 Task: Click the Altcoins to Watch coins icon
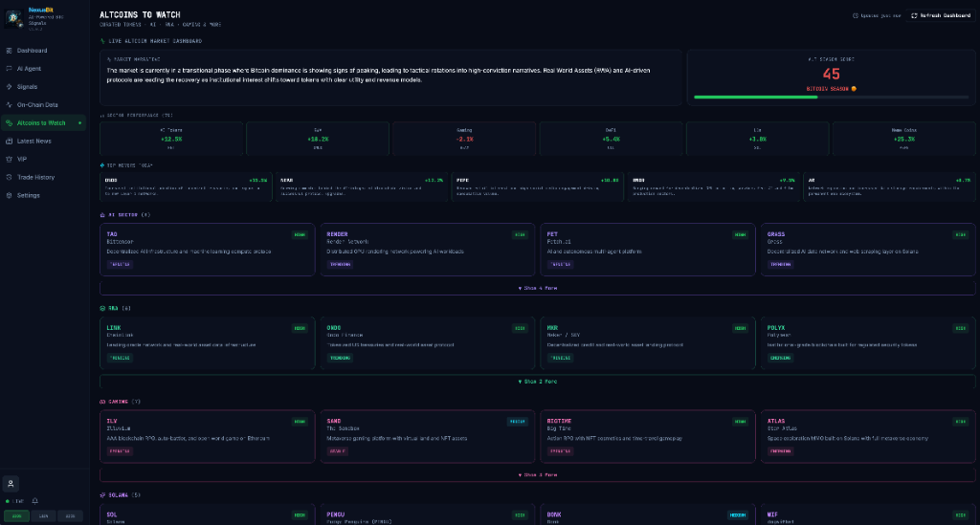point(9,123)
